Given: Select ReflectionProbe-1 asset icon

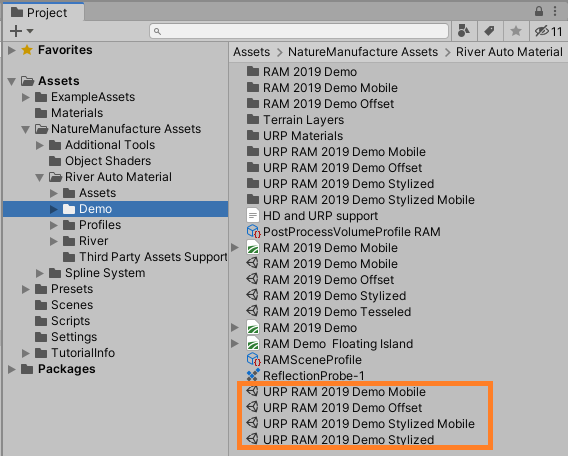Looking at the screenshot, I should click(x=253, y=375).
